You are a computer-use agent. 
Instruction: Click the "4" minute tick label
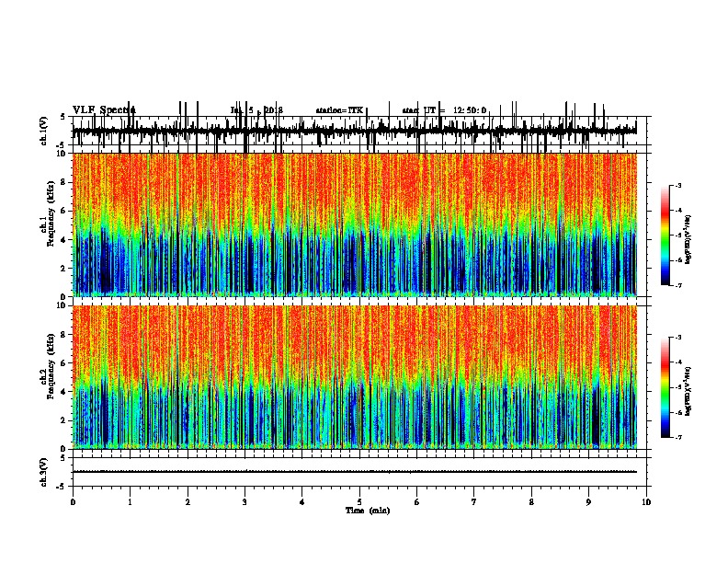tap(302, 502)
